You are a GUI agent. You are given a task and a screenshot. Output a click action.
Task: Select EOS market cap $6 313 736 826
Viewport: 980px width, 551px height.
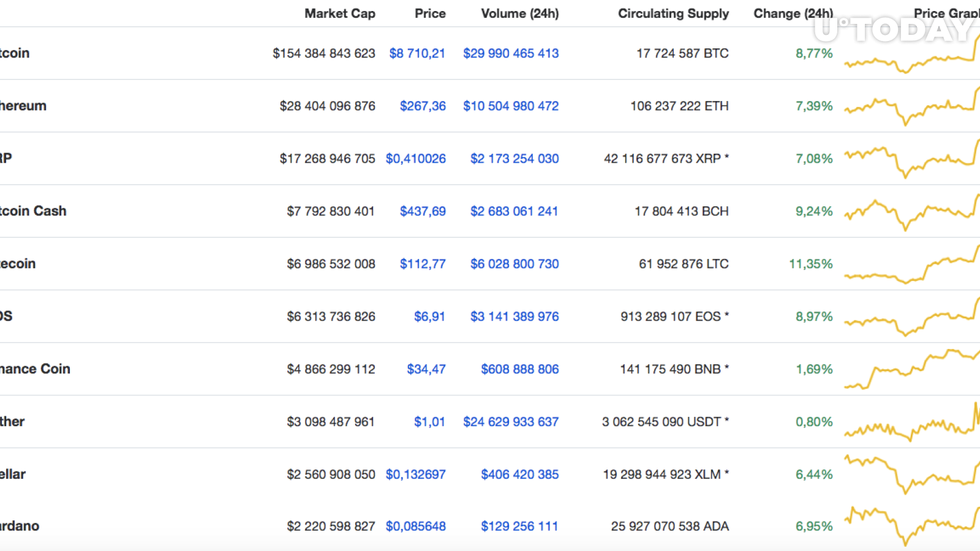tap(331, 317)
